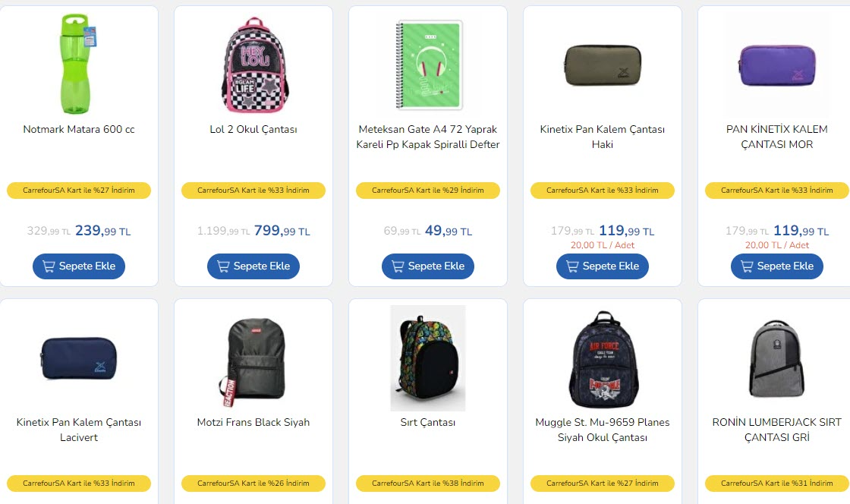This screenshot has height=504, width=850.
Task: Open the navy Kinetix pencil case image
Action: pos(79,358)
